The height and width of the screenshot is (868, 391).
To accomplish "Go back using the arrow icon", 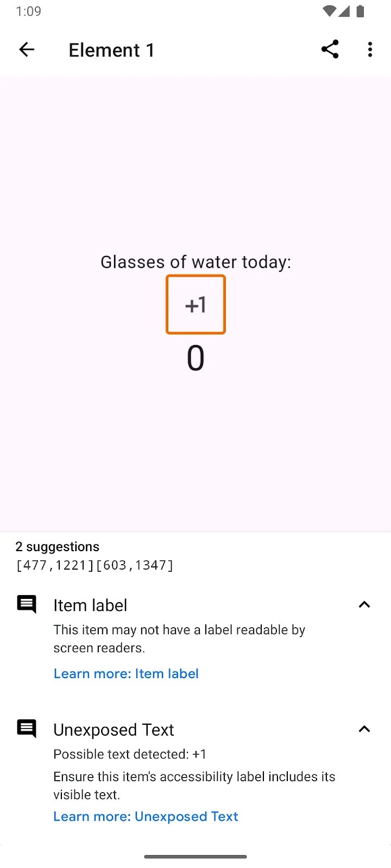I will [27, 50].
